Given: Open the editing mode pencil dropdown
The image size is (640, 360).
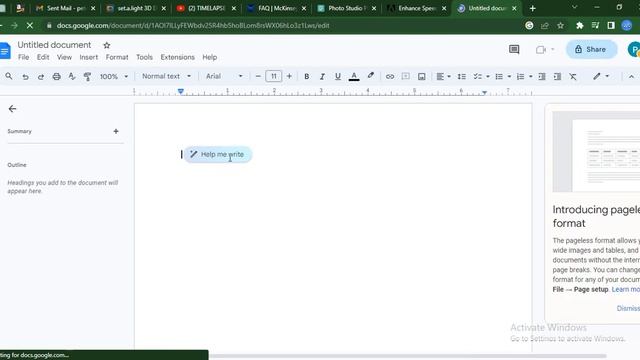Looking at the screenshot, I should tap(601, 76).
